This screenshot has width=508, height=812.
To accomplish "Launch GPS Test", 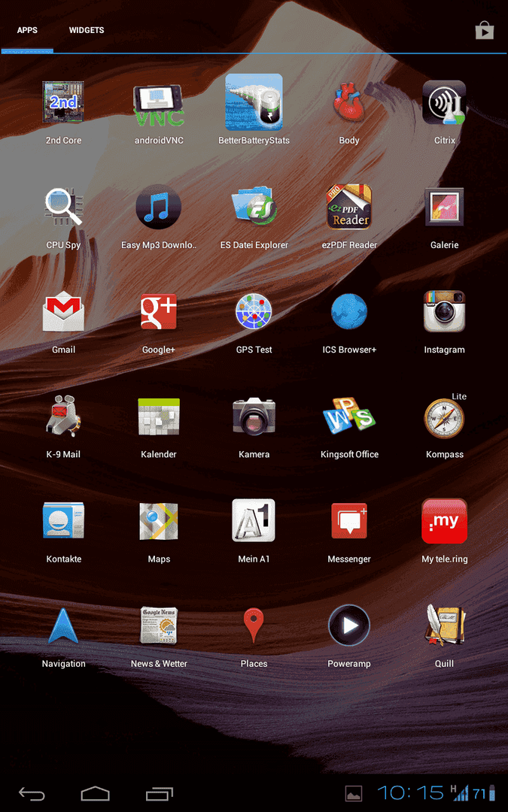I will [x=254, y=312].
